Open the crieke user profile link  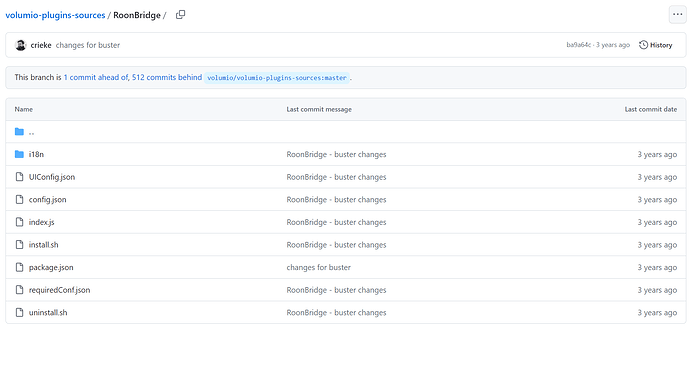(41, 45)
